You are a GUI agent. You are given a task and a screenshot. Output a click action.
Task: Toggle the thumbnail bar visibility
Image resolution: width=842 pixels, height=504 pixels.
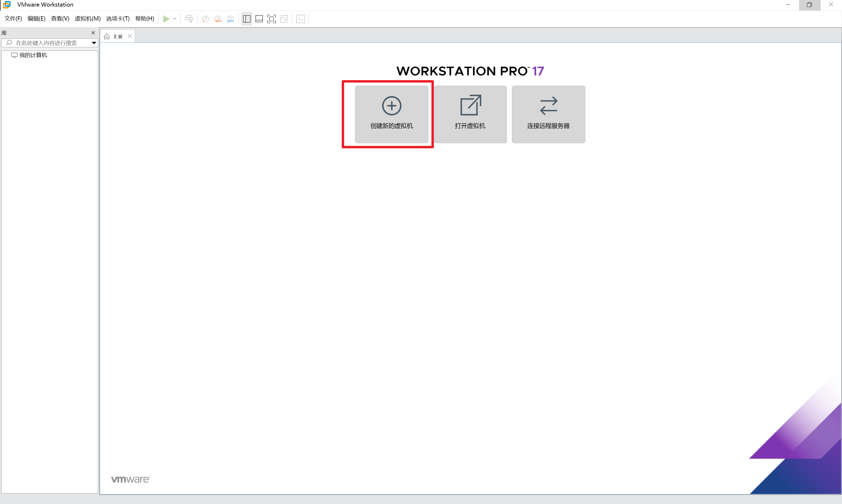(x=259, y=19)
